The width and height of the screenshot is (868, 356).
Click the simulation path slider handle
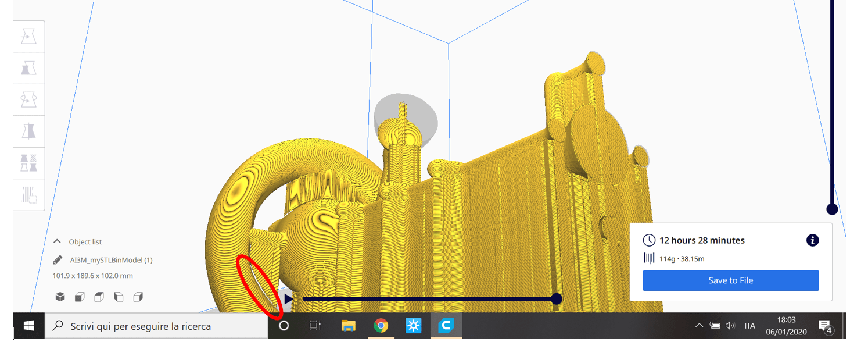(556, 299)
